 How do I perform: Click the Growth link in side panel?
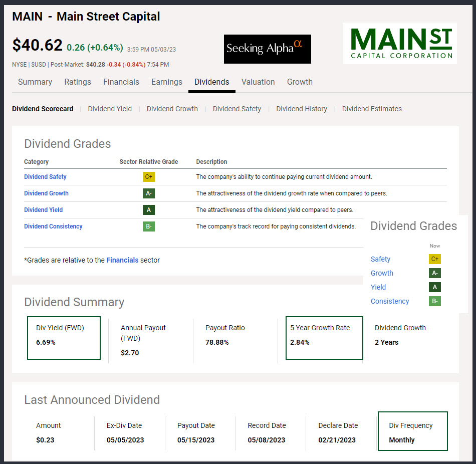click(382, 273)
